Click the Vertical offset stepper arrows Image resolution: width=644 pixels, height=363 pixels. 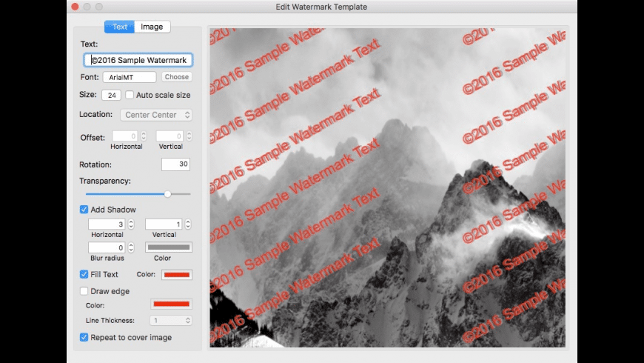point(189,136)
